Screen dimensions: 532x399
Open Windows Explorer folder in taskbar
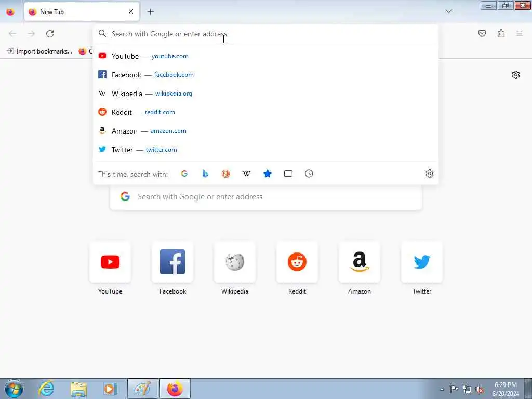(78, 389)
